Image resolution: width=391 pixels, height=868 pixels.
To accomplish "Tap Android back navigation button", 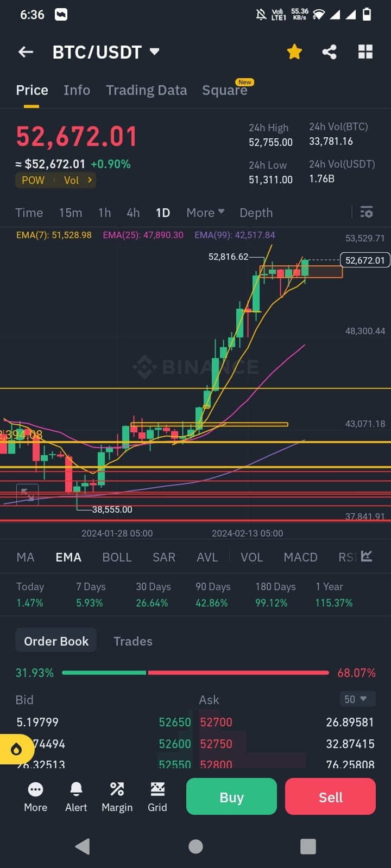I will tap(83, 846).
